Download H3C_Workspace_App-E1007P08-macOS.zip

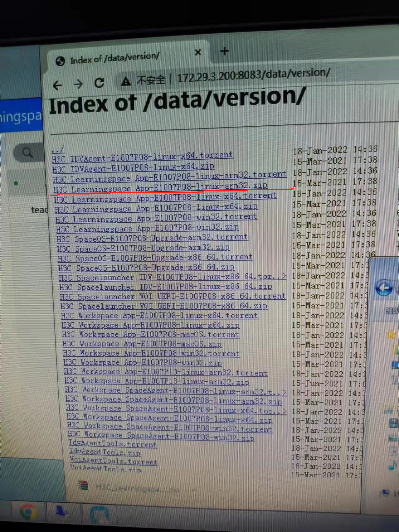[142, 344]
